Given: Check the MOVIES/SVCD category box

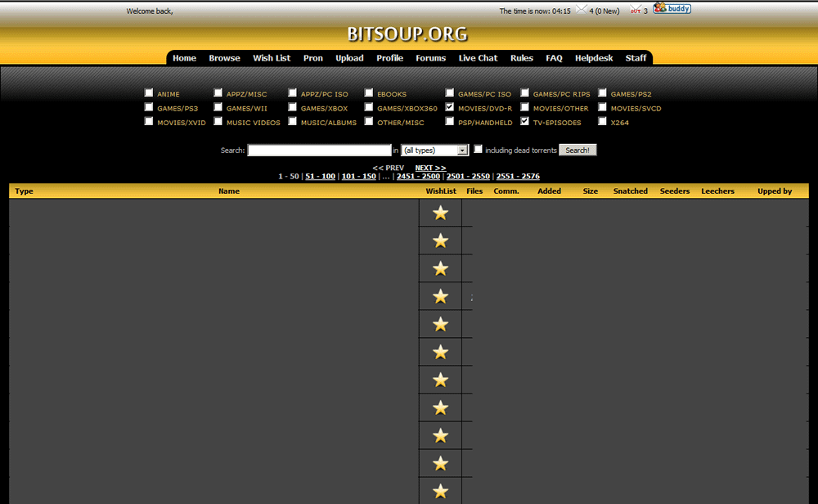Looking at the screenshot, I should (x=602, y=107).
